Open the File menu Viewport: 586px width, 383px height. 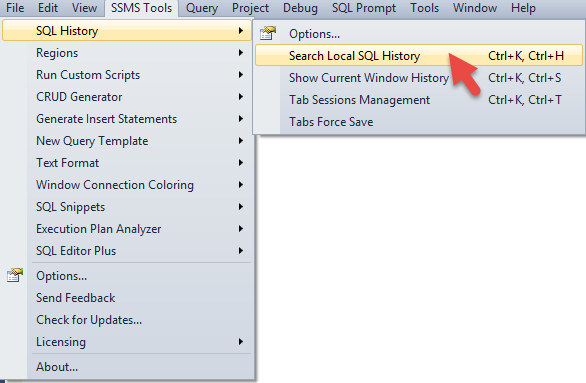(15, 8)
